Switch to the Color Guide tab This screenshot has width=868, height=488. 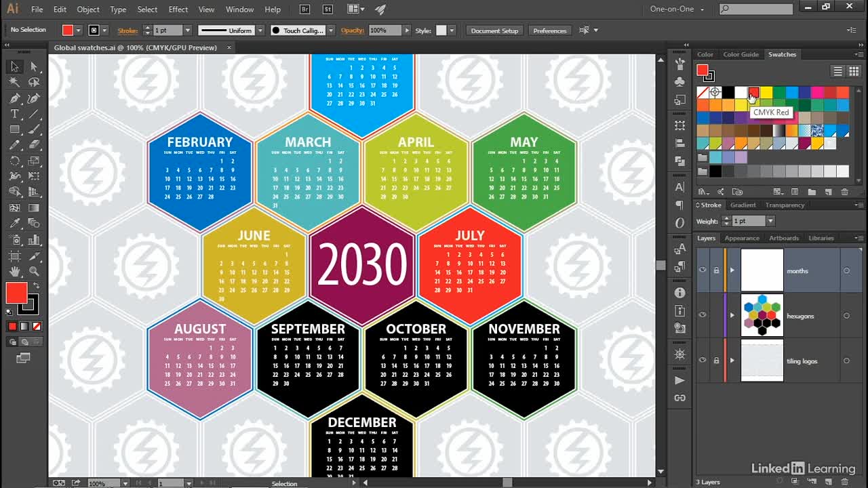click(741, 54)
